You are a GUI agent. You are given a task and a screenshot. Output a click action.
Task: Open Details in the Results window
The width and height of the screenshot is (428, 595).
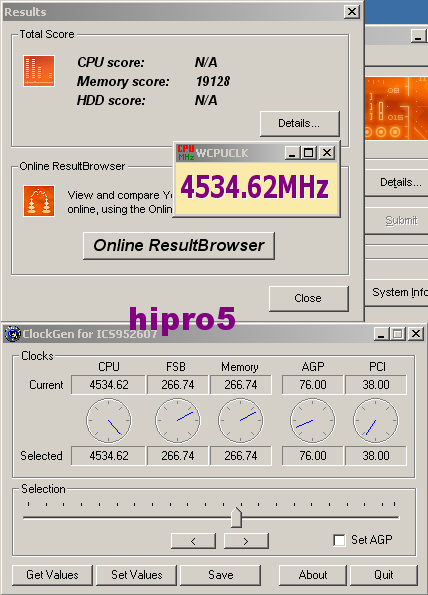click(x=299, y=123)
